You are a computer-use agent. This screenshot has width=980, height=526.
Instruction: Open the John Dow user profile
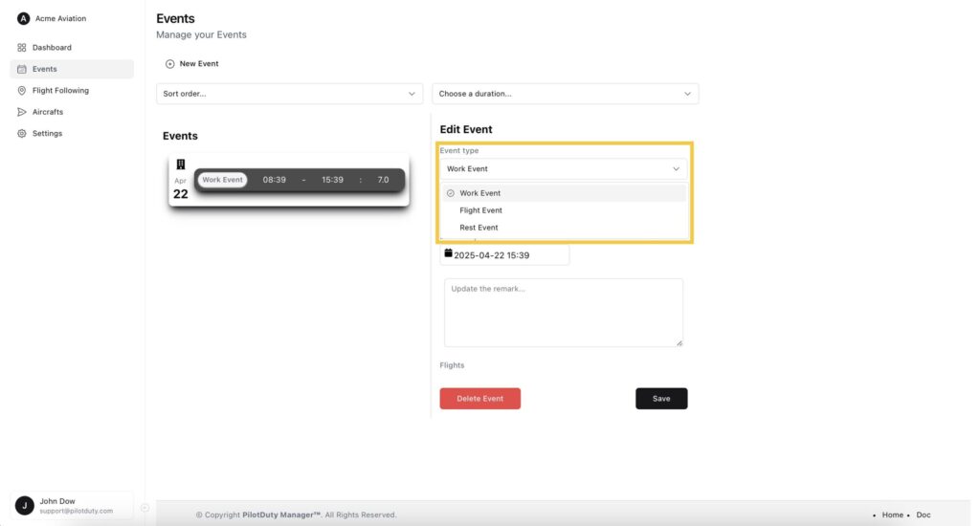[x=72, y=505]
